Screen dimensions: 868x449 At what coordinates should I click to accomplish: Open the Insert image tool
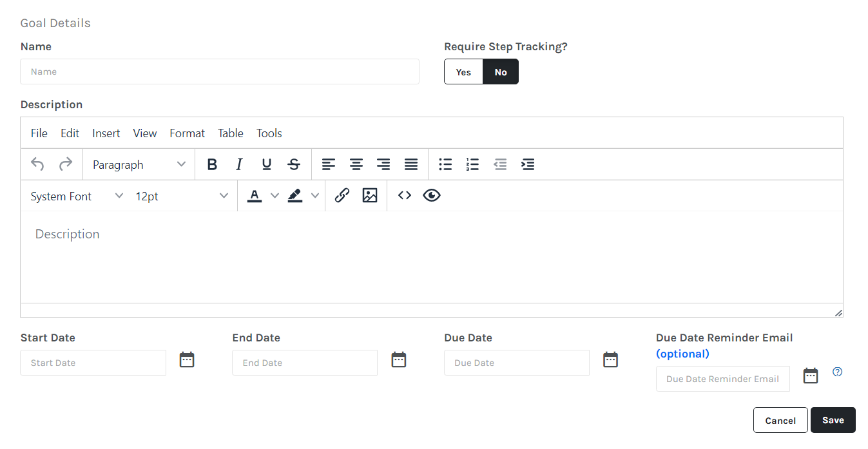pos(370,196)
